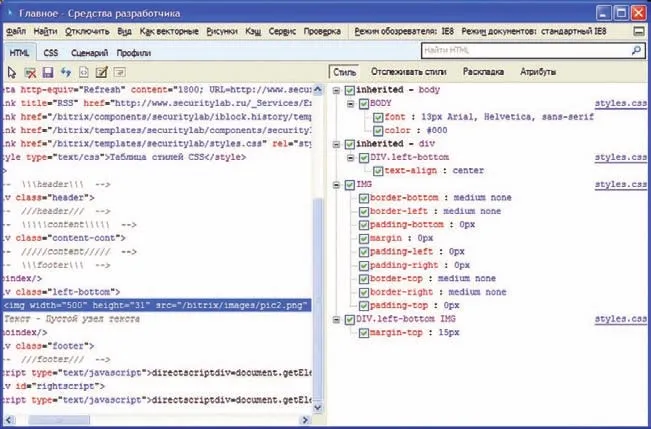Open styles.css link on the BODY row
The image size is (651, 429).
(621, 103)
